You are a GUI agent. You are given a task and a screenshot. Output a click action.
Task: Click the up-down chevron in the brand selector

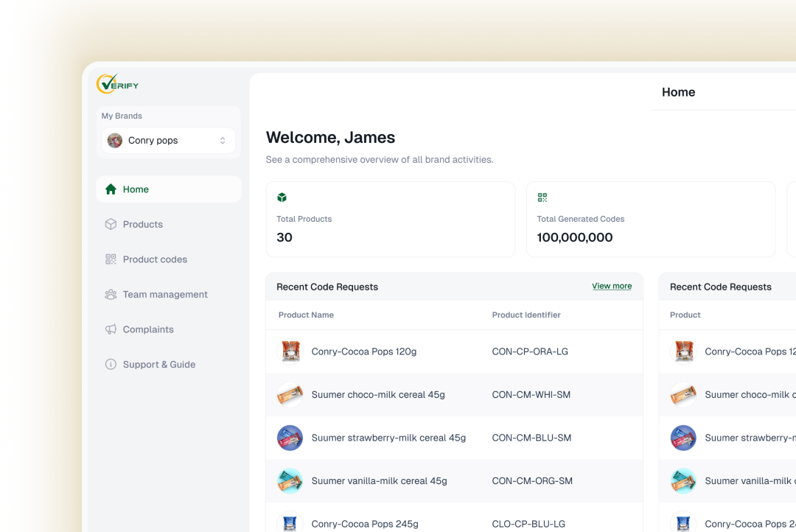point(223,141)
